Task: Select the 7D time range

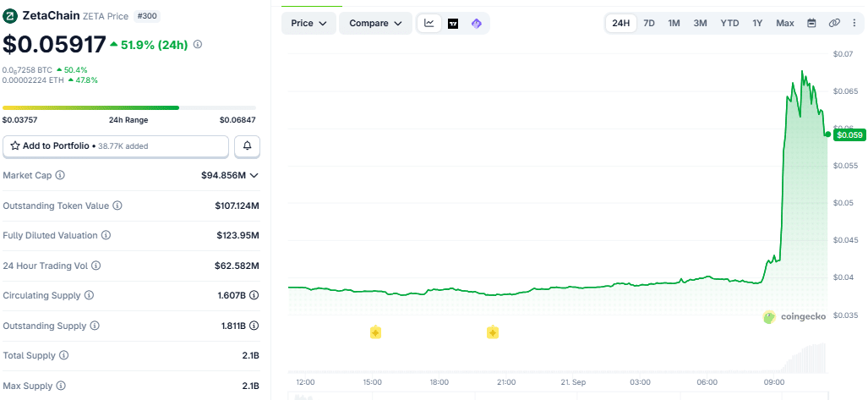Action: point(649,24)
